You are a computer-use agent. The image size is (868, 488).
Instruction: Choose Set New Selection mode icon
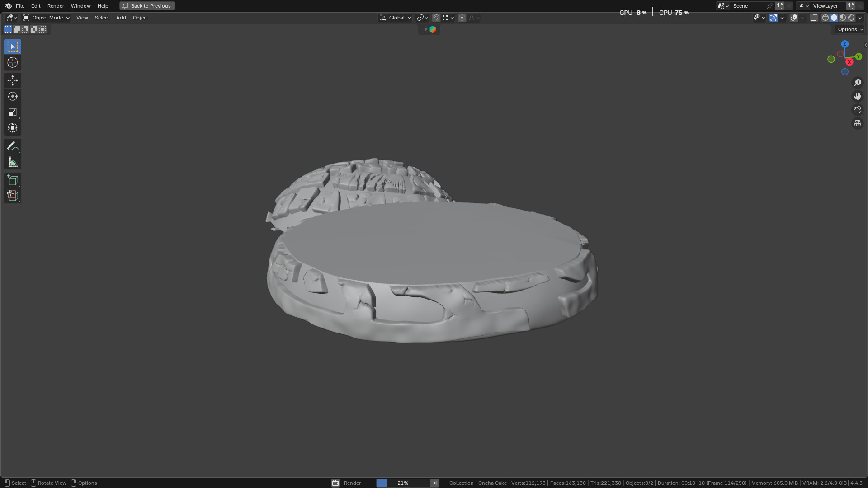pyautogui.click(x=8, y=29)
